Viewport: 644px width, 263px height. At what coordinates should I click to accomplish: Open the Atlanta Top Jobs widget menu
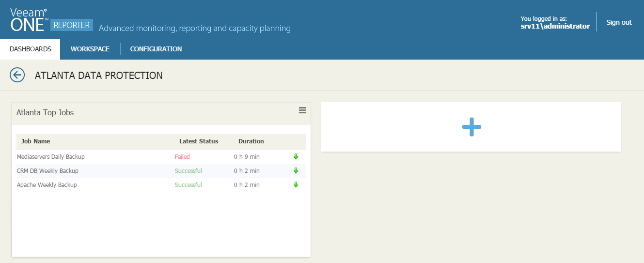pos(302,110)
